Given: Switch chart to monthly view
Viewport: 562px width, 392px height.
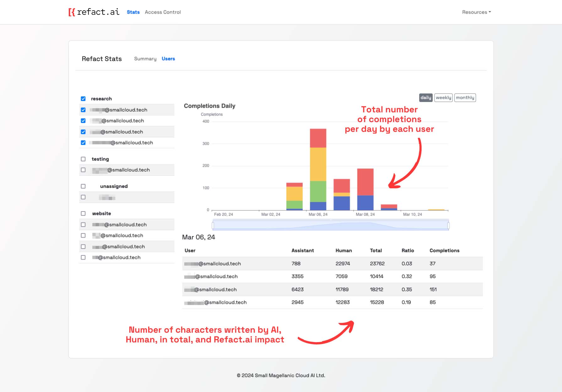Looking at the screenshot, I should point(465,98).
